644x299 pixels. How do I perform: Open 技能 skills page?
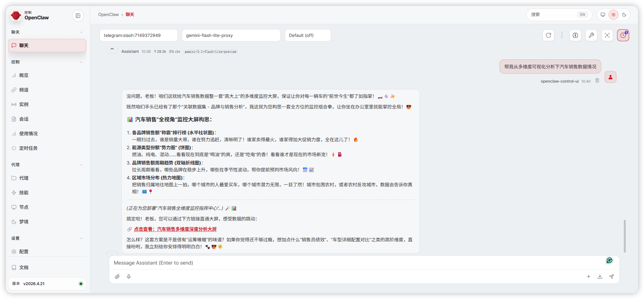point(47,192)
